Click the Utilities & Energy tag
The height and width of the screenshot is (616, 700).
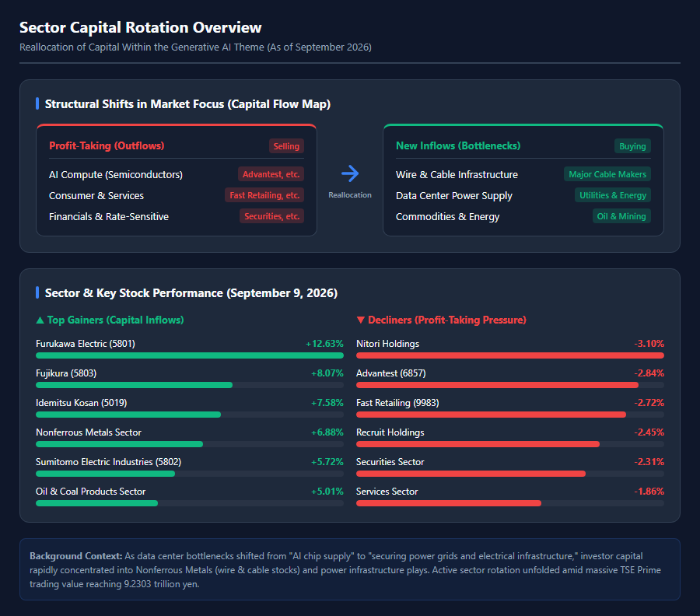(x=613, y=195)
